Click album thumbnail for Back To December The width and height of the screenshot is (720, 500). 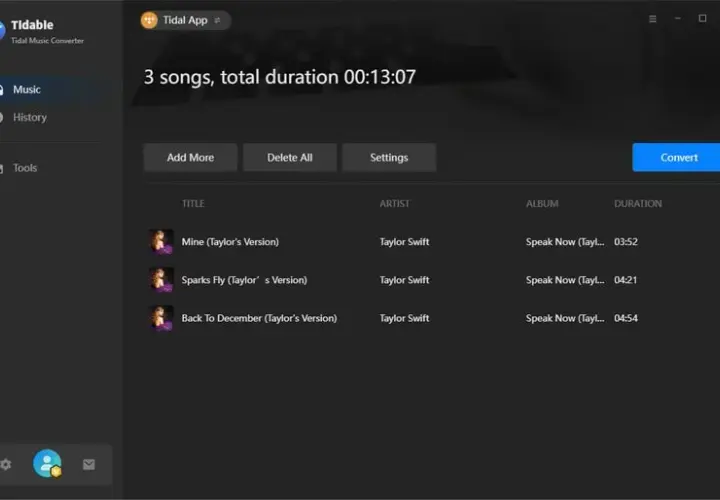[161, 318]
